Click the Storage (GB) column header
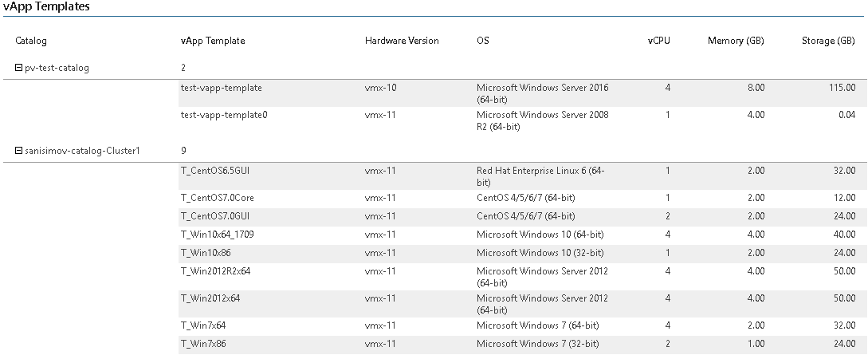This screenshot has height=355, width=868. pos(828,41)
